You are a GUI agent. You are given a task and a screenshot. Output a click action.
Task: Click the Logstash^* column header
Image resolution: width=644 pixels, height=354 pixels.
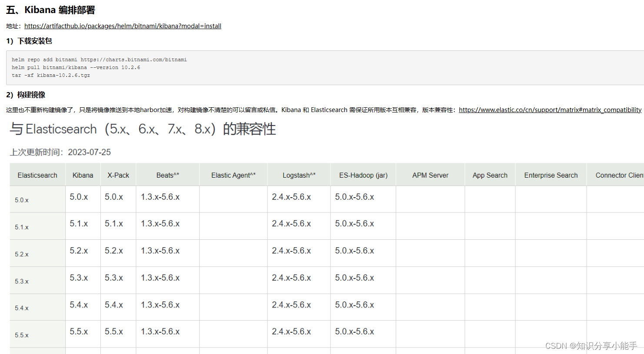(299, 175)
